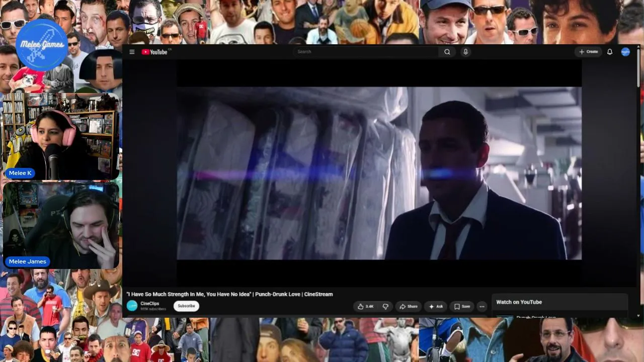Screen dimensions: 644x362
Task: Click the page scrollbar down arrow
Action: click(x=638, y=315)
